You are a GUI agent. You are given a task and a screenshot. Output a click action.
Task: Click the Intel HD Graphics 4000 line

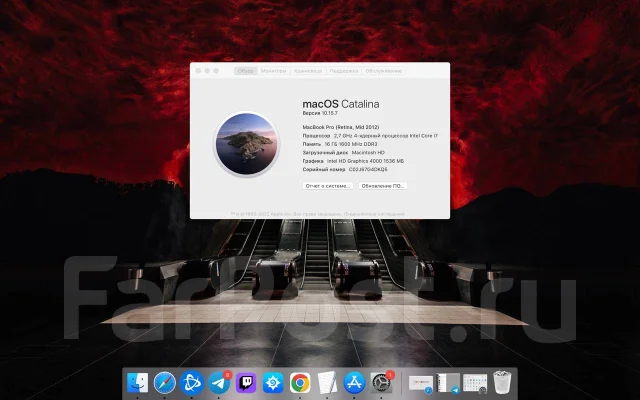click(353, 161)
